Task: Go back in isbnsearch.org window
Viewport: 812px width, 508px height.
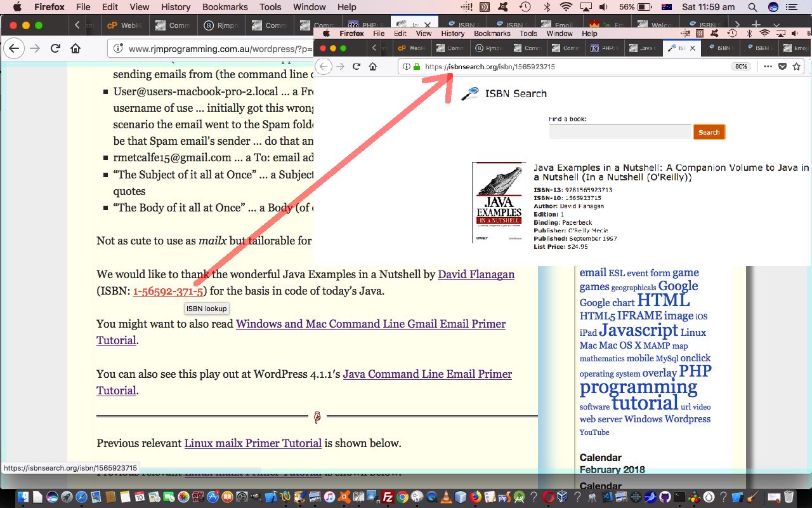Action: click(x=324, y=67)
